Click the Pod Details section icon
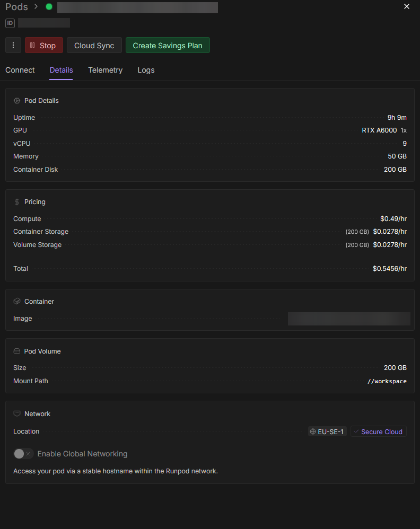The width and height of the screenshot is (420, 529). [17, 101]
